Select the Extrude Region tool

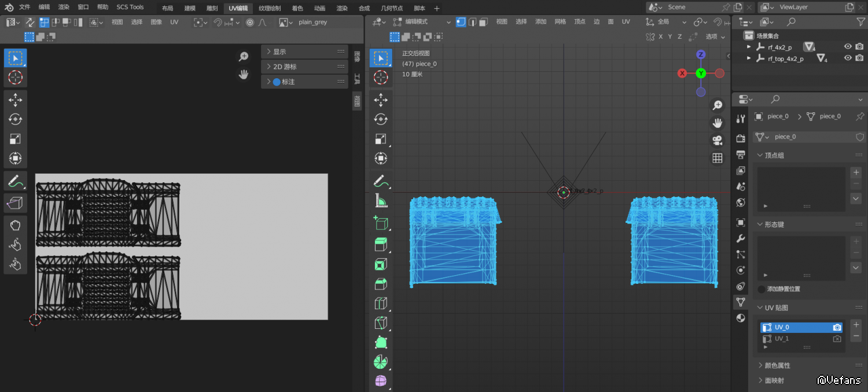(x=381, y=244)
